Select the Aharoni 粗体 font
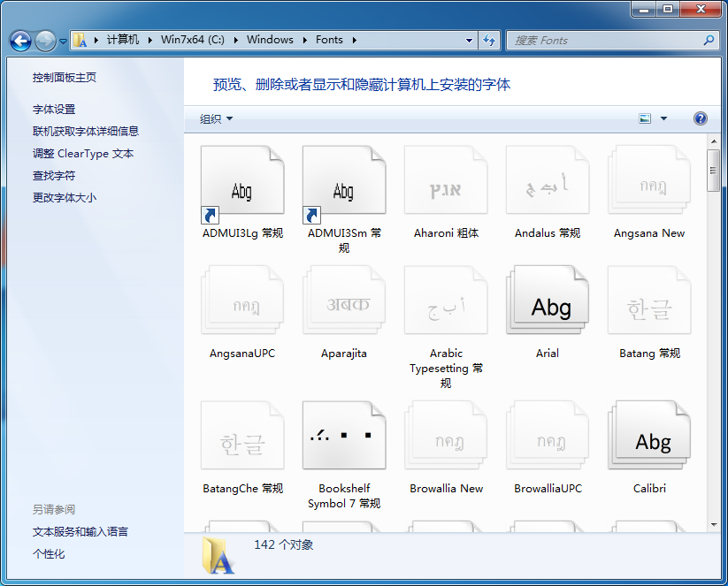Screen dimensions: 728x586 point(445,181)
